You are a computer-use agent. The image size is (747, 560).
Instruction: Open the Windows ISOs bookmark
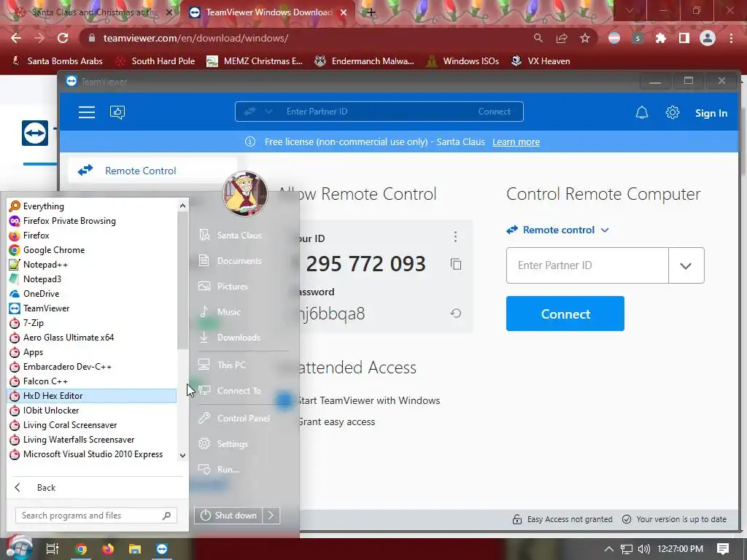(463, 61)
